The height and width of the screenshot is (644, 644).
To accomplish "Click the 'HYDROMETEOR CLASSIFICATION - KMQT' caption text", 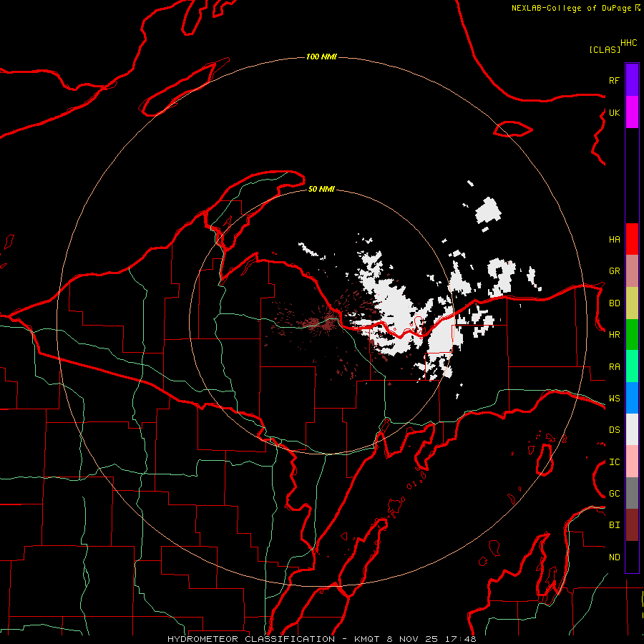I will pos(273,639).
